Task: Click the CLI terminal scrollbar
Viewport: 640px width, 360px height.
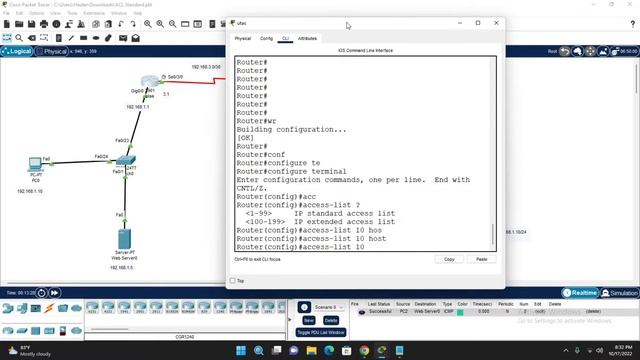Action: tap(493, 233)
